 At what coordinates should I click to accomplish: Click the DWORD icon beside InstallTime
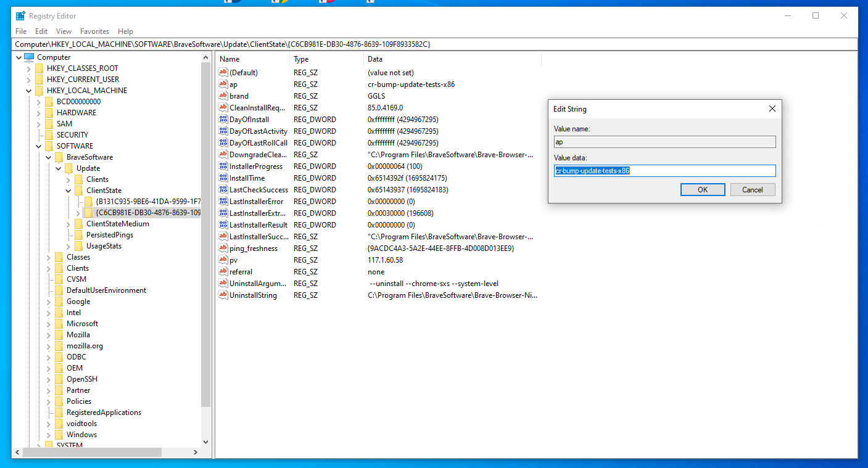[x=223, y=178]
